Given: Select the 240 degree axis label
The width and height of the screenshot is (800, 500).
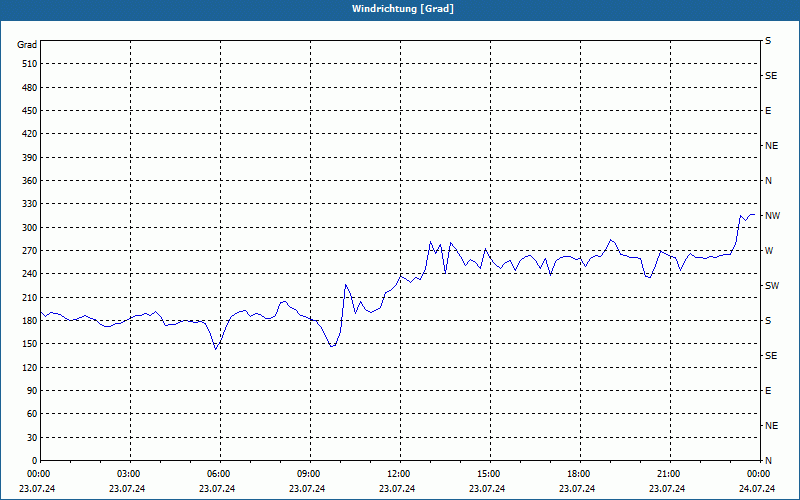Looking at the screenshot, I should click(x=29, y=273).
